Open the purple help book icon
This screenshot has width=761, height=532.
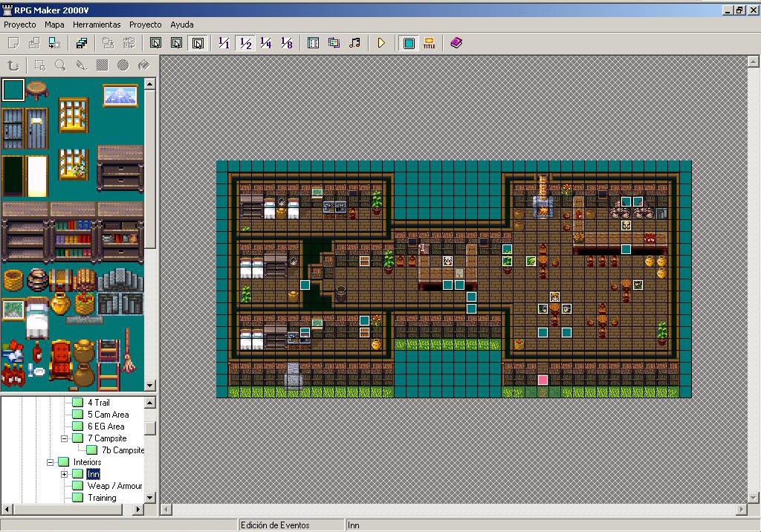click(x=456, y=43)
